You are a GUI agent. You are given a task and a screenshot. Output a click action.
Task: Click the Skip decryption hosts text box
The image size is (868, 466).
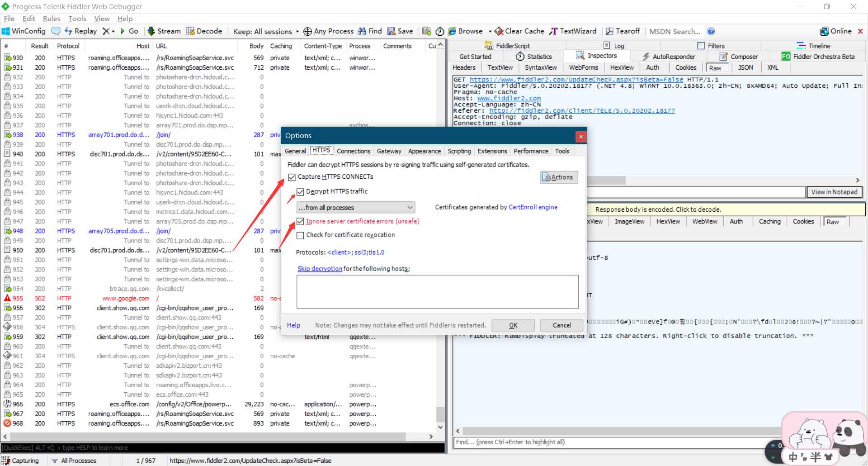click(437, 292)
